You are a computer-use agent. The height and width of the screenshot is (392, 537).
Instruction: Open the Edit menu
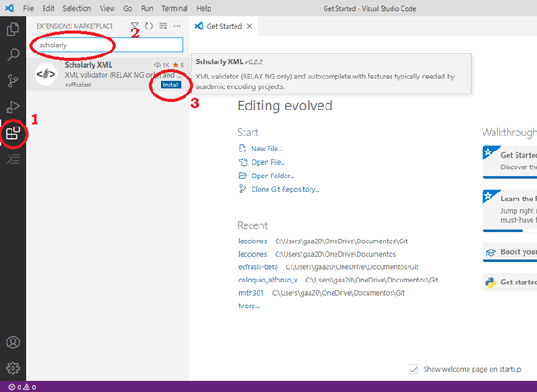pos(48,8)
